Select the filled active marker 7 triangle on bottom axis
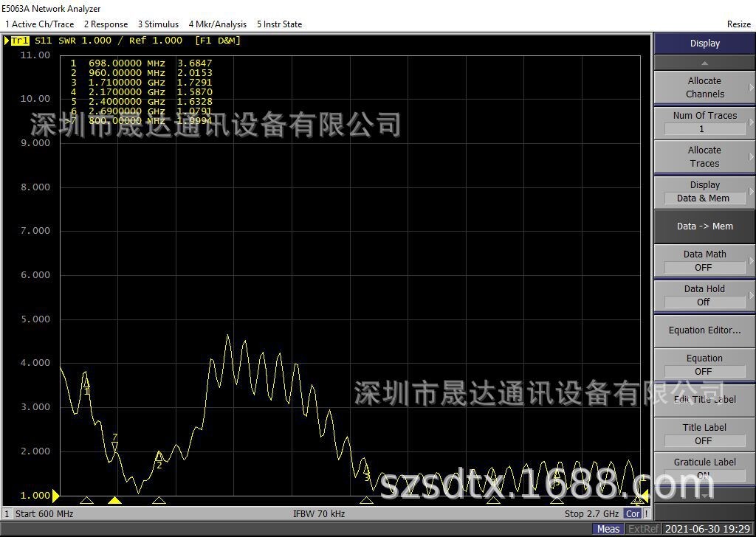This screenshot has height=537, width=756. click(x=114, y=500)
